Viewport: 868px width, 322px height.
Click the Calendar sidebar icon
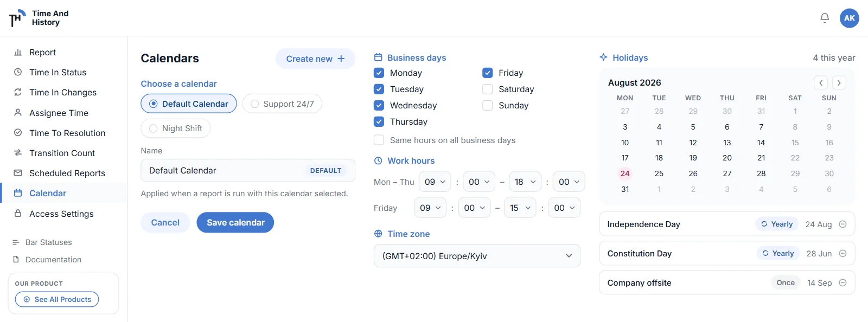(18, 193)
